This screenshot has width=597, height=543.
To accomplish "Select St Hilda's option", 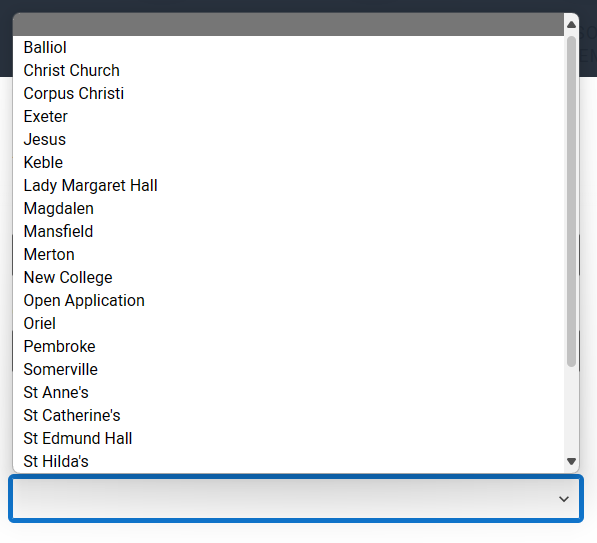I will point(288,462).
